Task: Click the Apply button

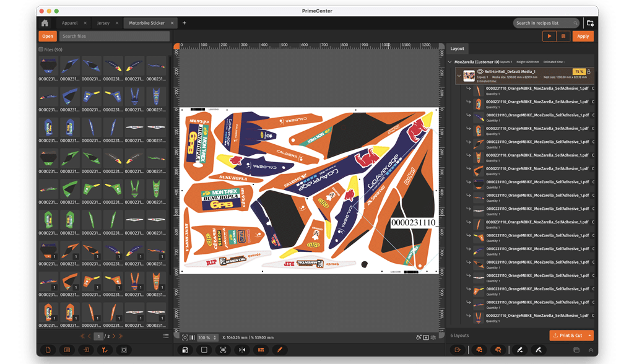Action: coord(583,36)
